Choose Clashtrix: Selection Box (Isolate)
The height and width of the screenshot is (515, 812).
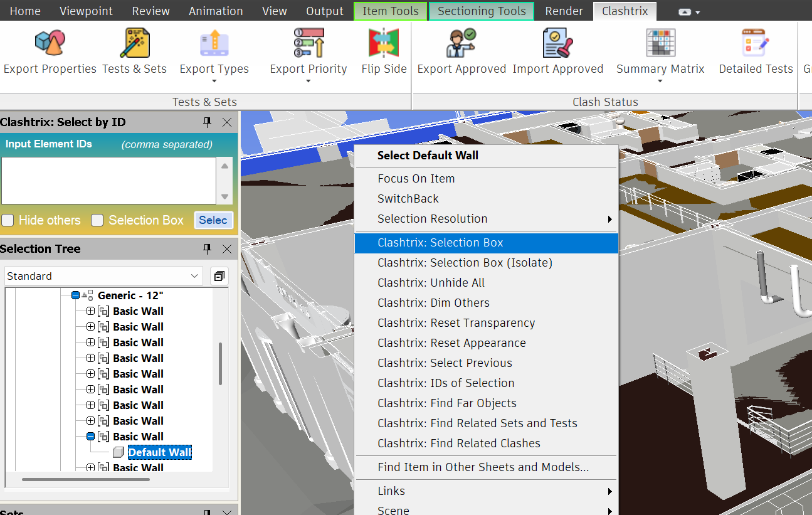pyautogui.click(x=487, y=263)
